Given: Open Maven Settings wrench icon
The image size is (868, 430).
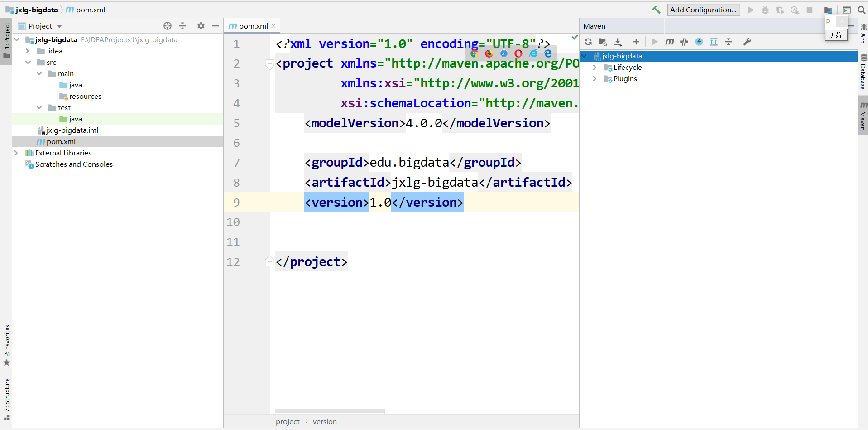Looking at the screenshot, I should pos(747,42).
